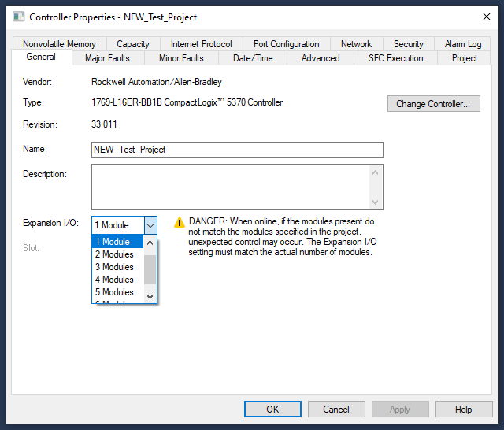504x430 pixels.
Task: Click the module list scroll down arrow
Action: click(150, 296)
